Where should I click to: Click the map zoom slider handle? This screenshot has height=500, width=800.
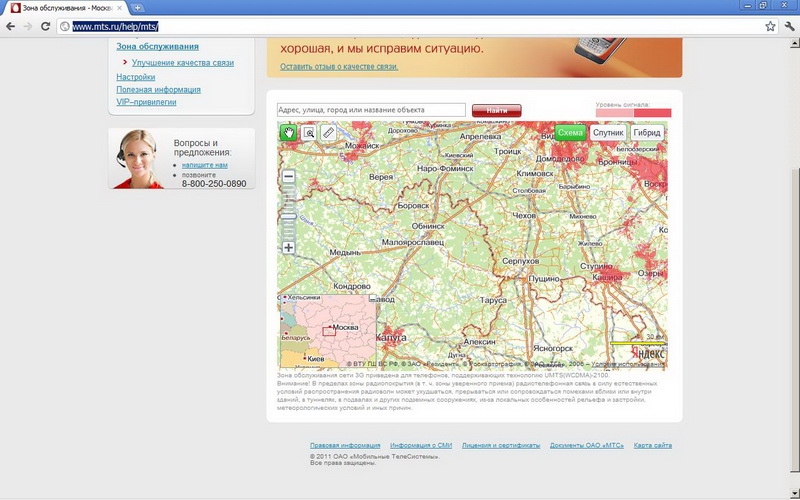pyautogui.click(x=288, y=216)
